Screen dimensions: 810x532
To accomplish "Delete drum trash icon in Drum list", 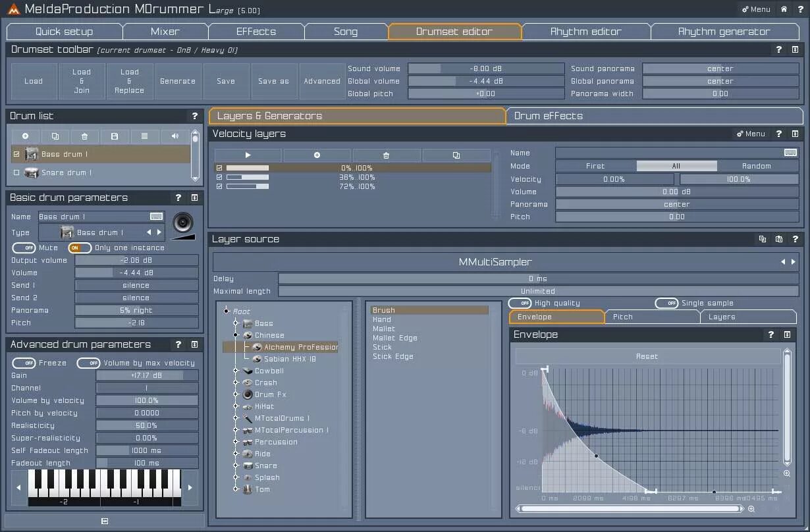I will [85, 136].
